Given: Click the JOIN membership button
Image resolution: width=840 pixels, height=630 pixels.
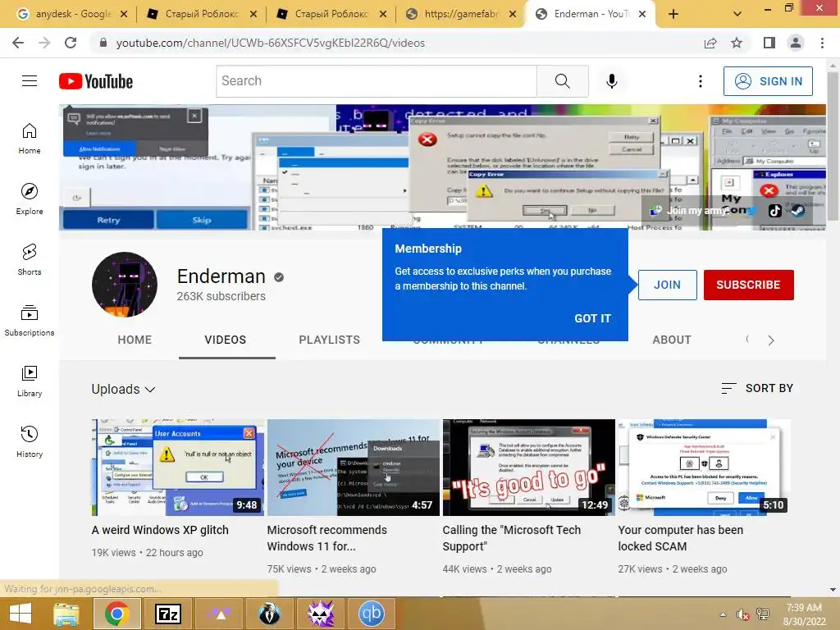Looking at the screenshot, I should pyautogui.click(x=667, y=285).
